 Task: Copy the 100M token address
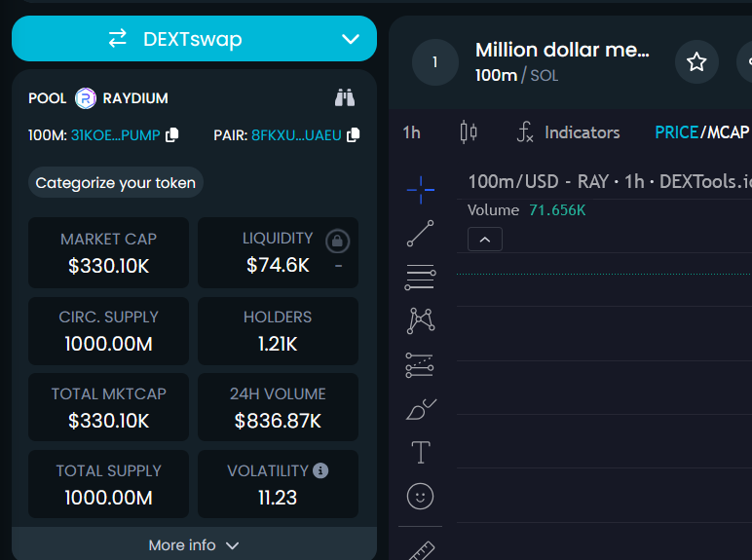tap(171, 135)
